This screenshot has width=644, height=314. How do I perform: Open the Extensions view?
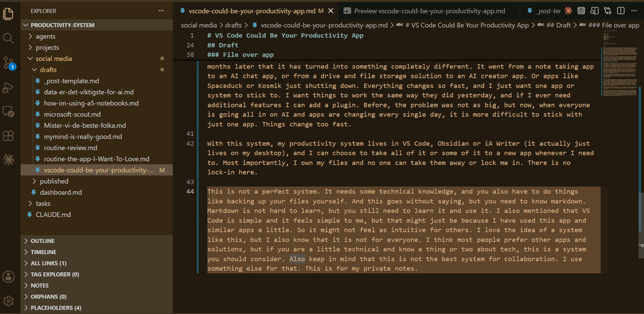coord(9,136)
